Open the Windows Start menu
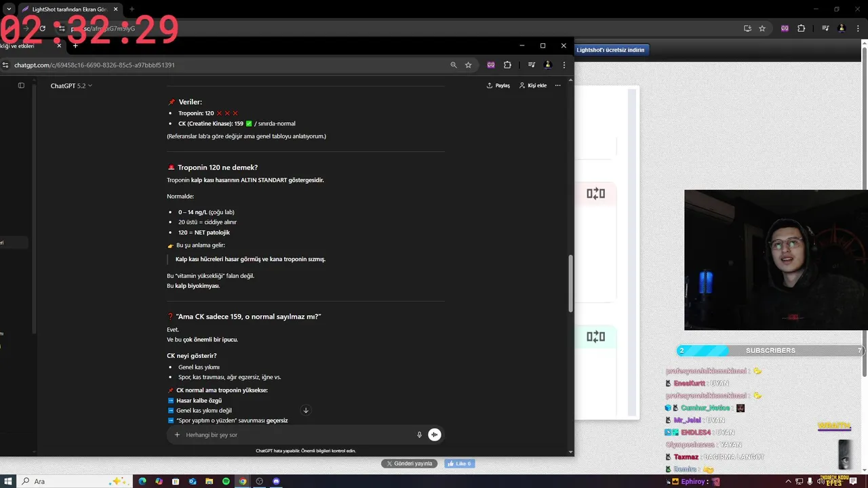868x488 pixels. click(8, 481)
